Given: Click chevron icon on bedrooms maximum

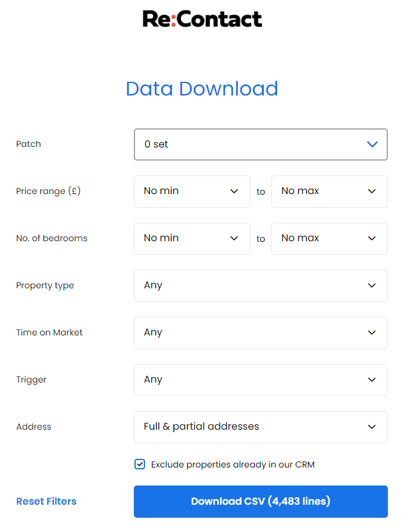Looking at the screenshot, I should [372, 239].
